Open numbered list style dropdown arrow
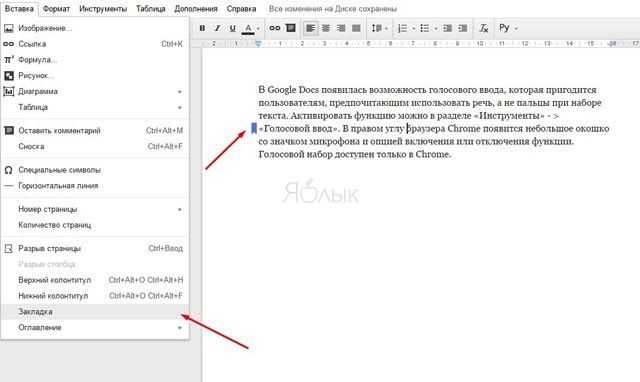640x382 pixels. point(413,29)
